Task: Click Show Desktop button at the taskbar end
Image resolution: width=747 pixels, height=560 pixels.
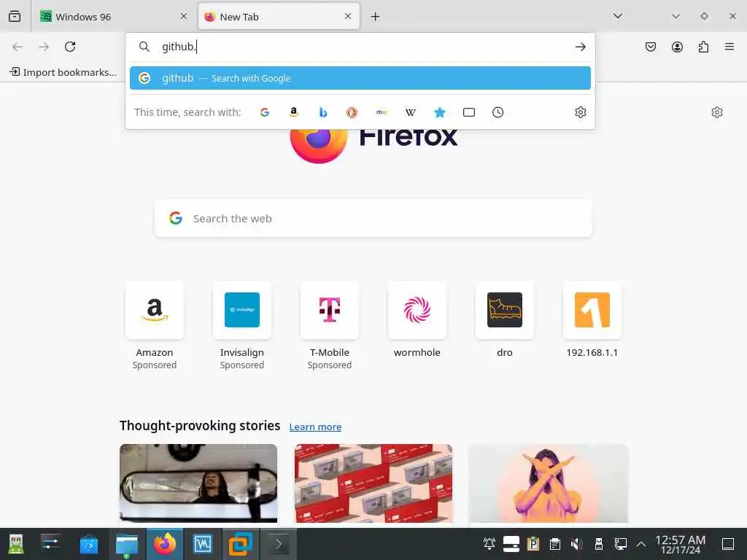Action: point(728,544)
